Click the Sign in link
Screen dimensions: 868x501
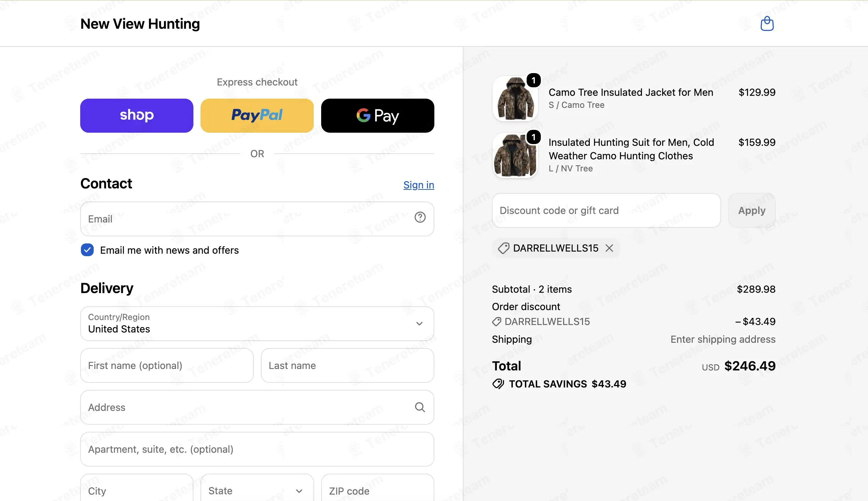pos(419,185)
